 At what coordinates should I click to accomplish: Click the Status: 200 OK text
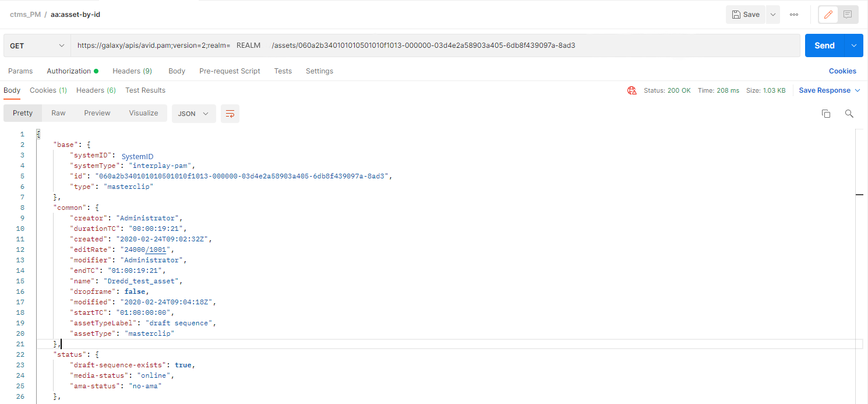(x=667, y=90)
